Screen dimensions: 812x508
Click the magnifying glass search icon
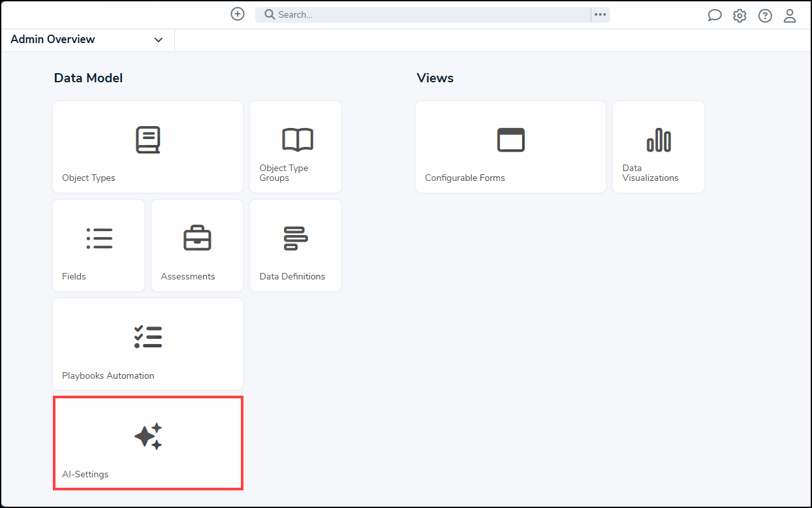coord(270,14)
